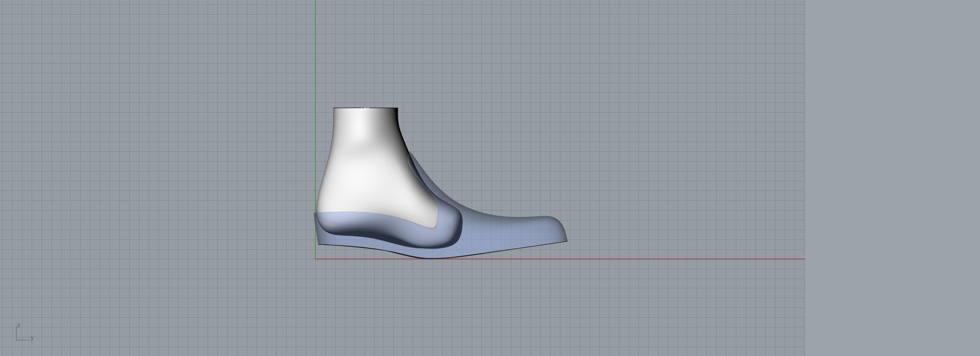Click the red horizontal axis line right of model
The height and width of the screenshot is (356, 980).
(x=668, y=259)
